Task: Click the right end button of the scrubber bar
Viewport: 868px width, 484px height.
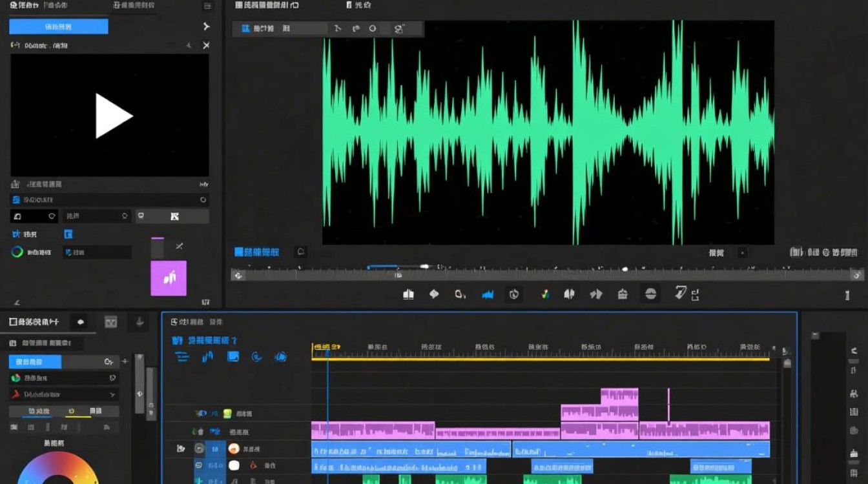Action: [857, 276]
